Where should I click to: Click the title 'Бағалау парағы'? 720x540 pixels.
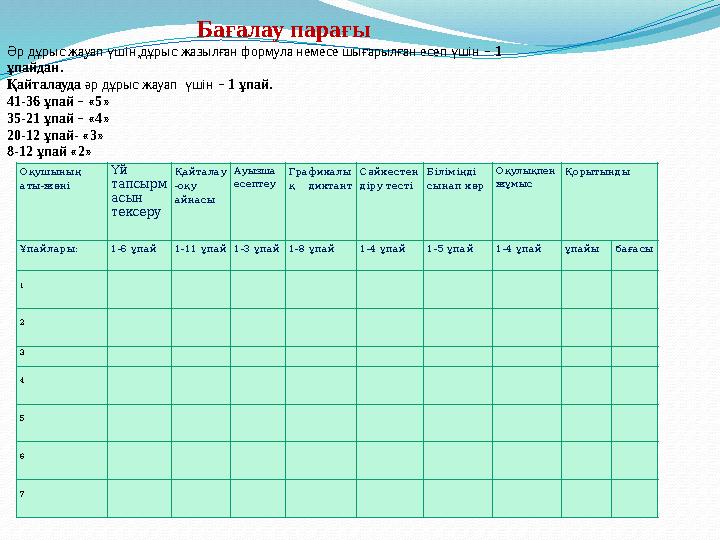[x=283, y=30]
